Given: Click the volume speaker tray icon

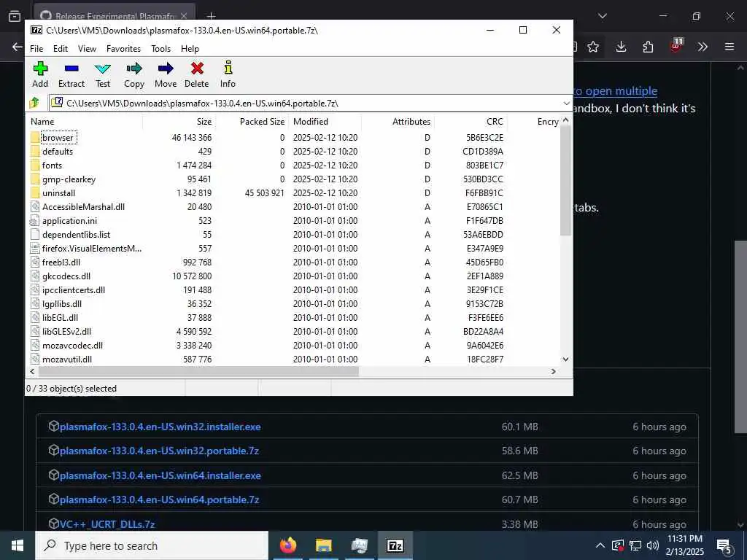Looking at the screenshot, I should 653,545.
